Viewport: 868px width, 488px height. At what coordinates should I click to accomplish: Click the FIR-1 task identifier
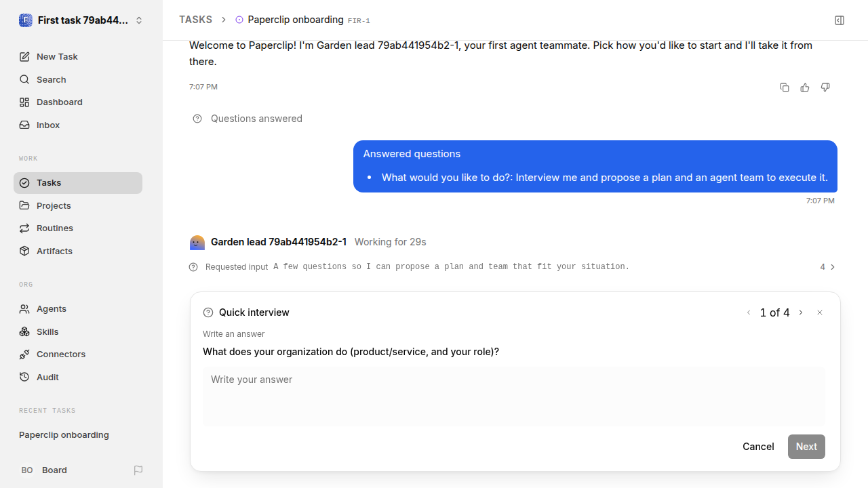(359, 21)
